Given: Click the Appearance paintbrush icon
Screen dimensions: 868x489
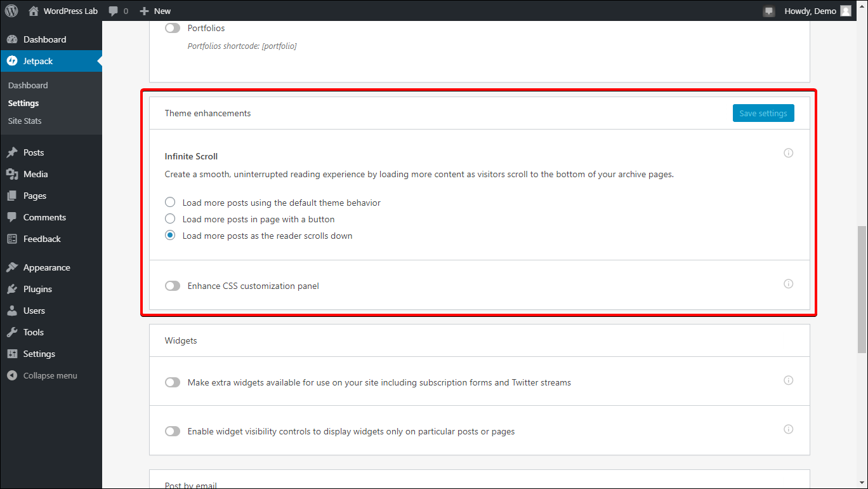Looking at the screenshot, I should (x=12, y=267).
